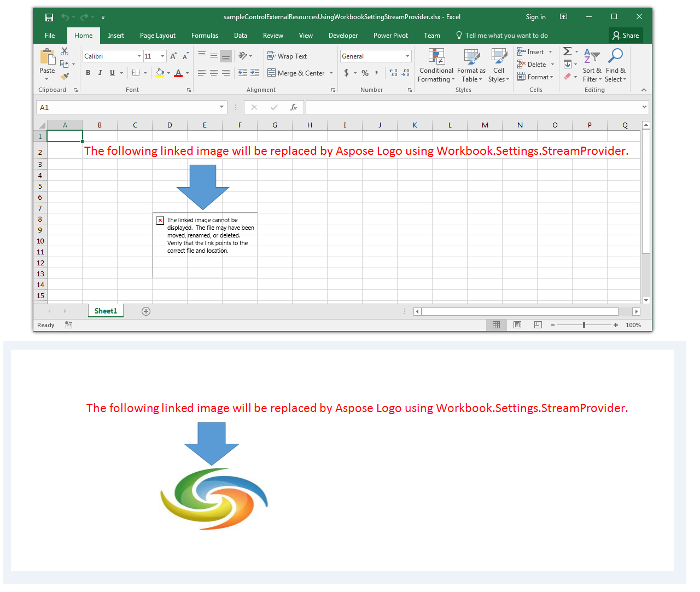Toggle Underline formatting
Screen dimensions: 700x592
point(112,73)
